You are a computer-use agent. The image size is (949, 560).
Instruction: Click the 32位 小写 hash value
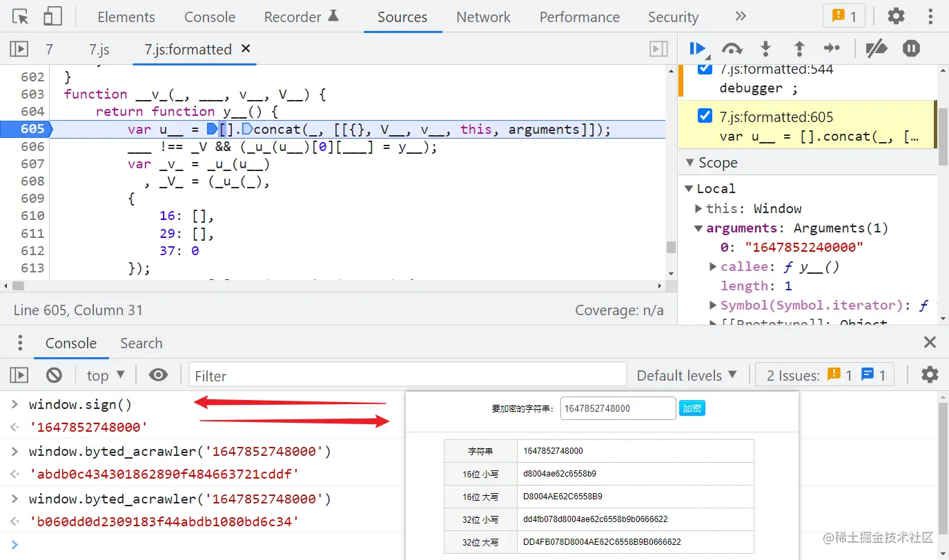[x=595, y=519]
